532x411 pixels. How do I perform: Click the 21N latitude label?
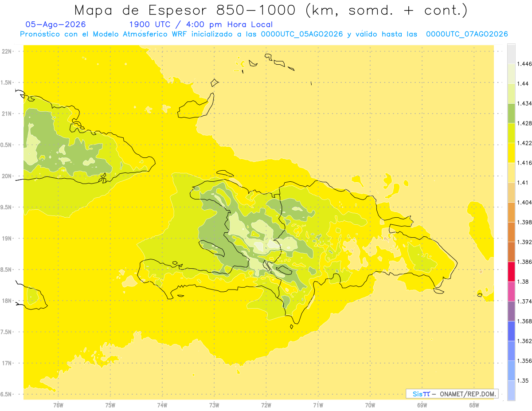coord(8,114)
